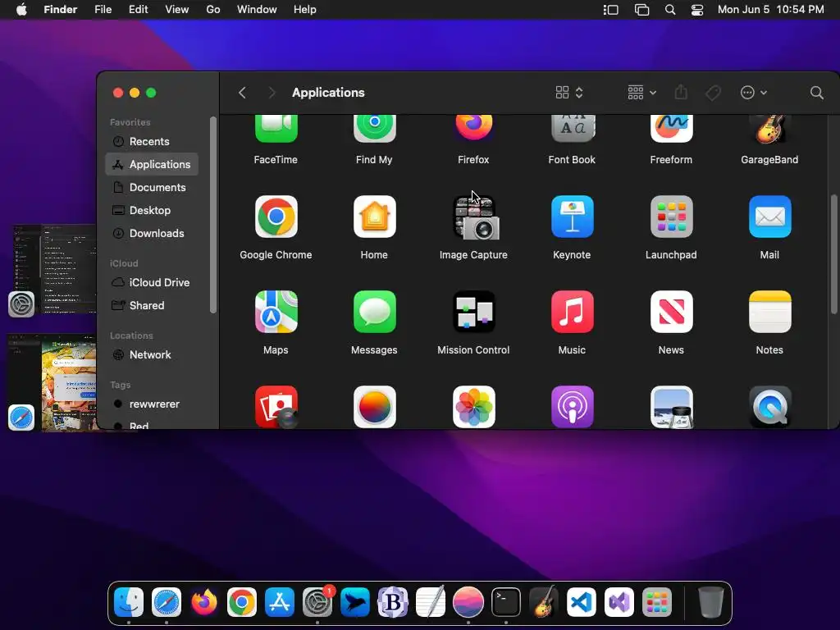Select the Music app icon
The height and width of the screenshot is (630, 840).
572,312
